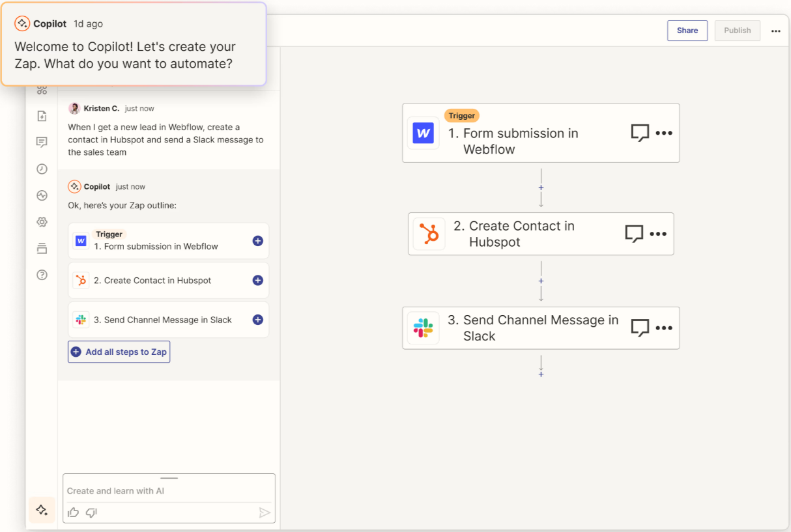Click the drag handle above the chat input

169,478
